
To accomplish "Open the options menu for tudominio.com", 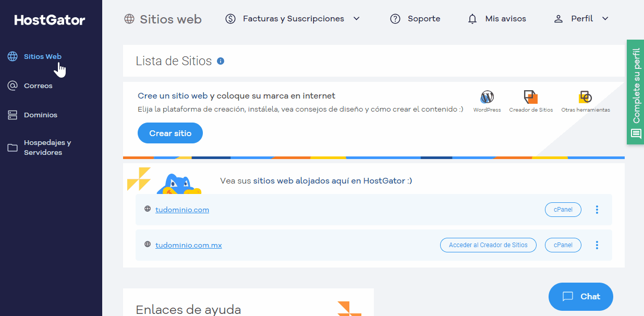I will point(597,210).
